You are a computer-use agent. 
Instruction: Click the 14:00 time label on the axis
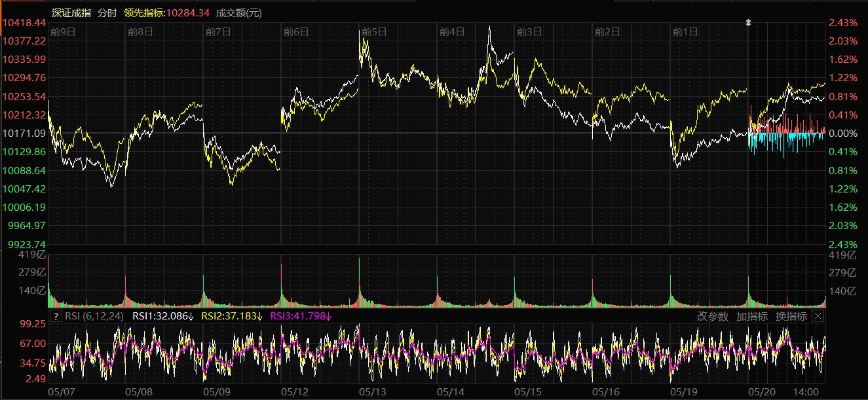click(805, 391)
